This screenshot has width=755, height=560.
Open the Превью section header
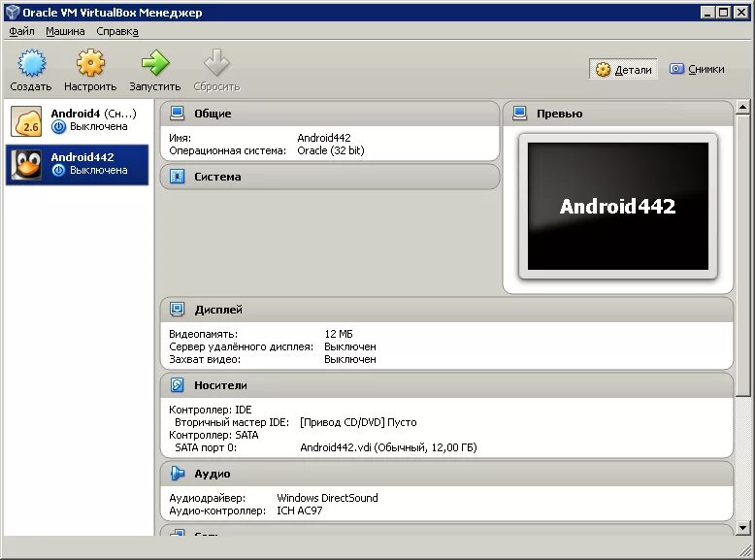(618, 114)
